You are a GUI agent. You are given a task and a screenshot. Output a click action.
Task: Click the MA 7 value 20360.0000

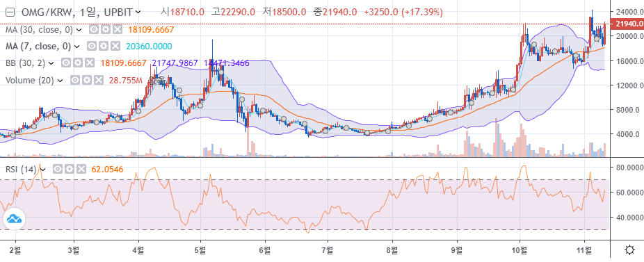click(149, 47)
